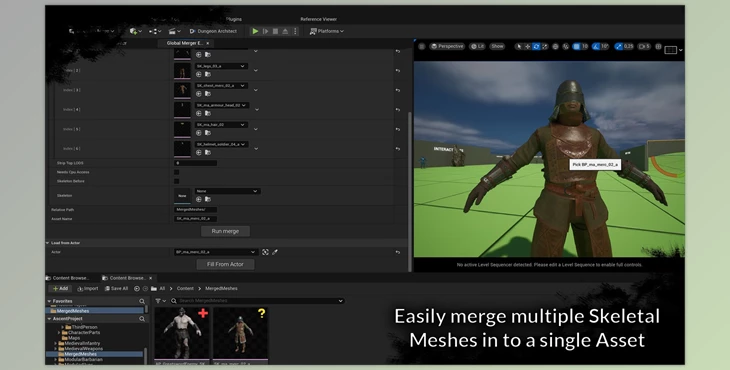Toggle Needs Cpu Access checkbox
Image resolution: width=730 pixels, height=370 pixels.
pos(176,172)
